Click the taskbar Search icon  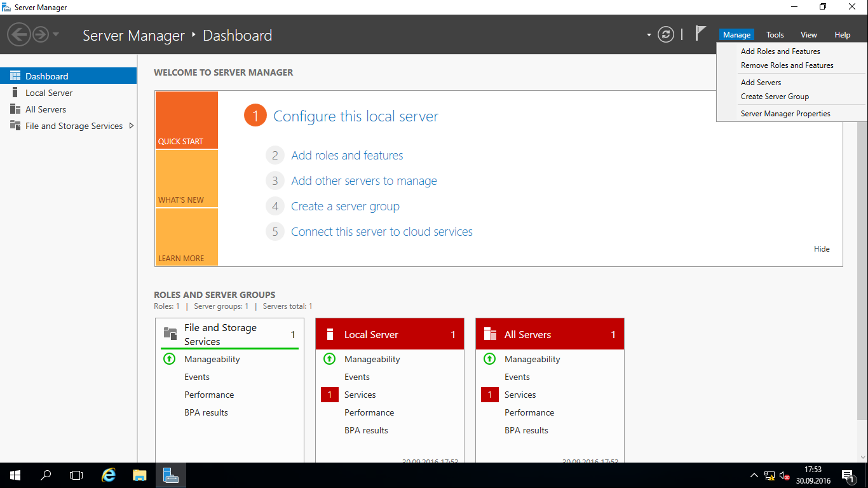click(46, 475)
